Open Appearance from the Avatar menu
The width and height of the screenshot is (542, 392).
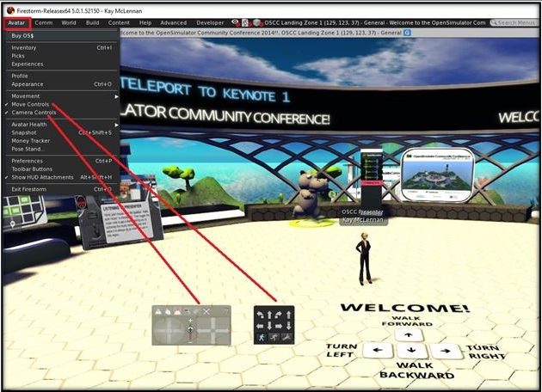[x=62, y=84]
